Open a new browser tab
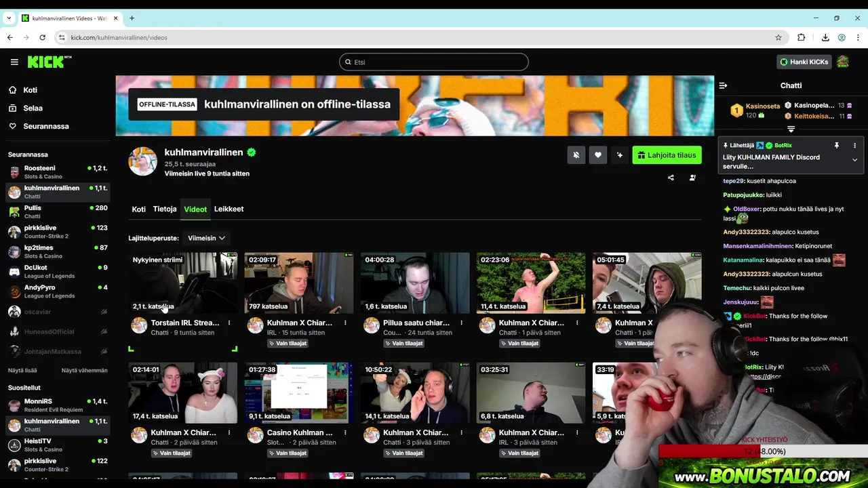The image size is (868, 488). point(132,18)
